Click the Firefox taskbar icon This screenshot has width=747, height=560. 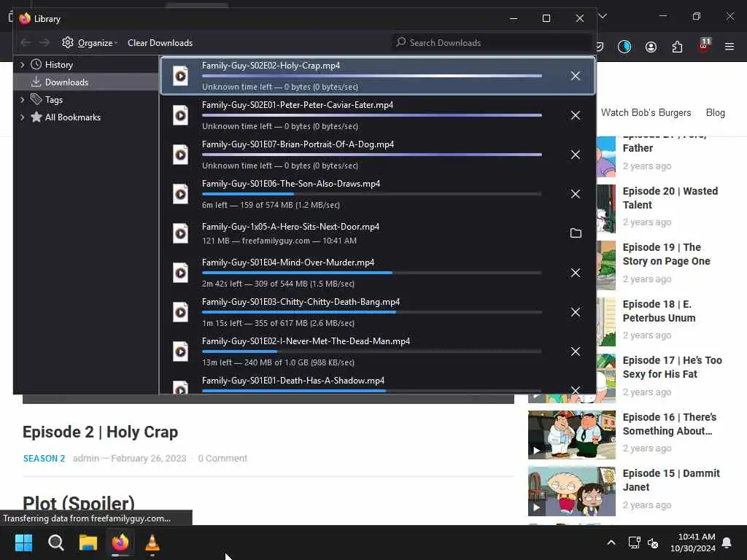click(120, 542)
